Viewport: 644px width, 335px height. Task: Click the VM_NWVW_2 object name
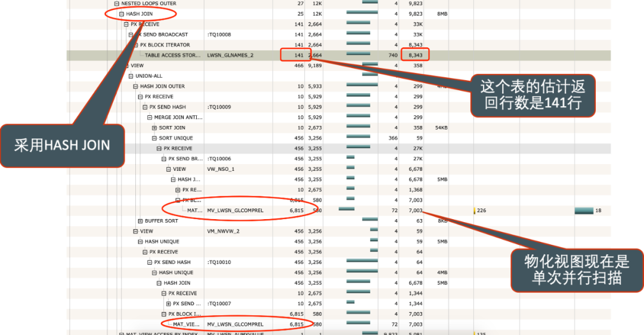pyautogui.click(x=223, y=231)
